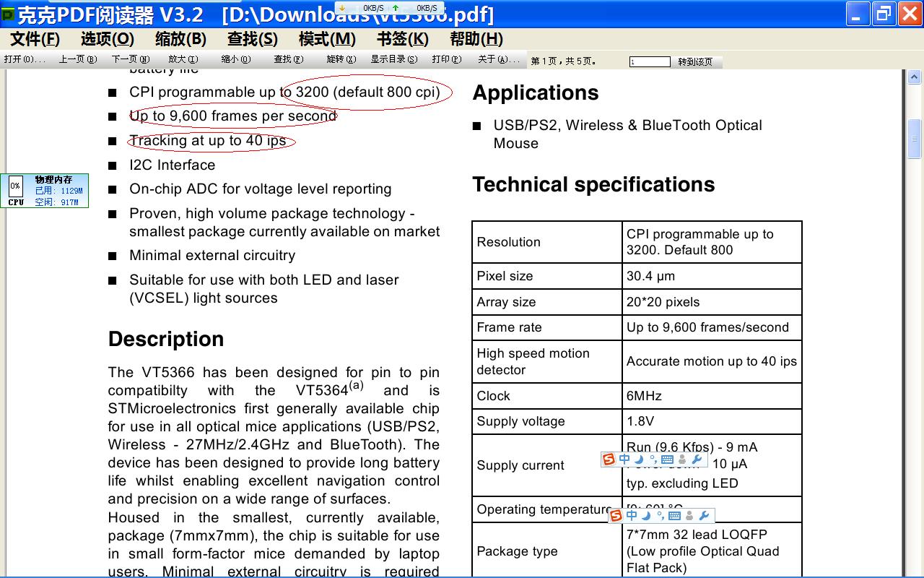Screen dimensions: 924x578
Task: Click the 转到该页 go-to-page button
Action: 695,62
